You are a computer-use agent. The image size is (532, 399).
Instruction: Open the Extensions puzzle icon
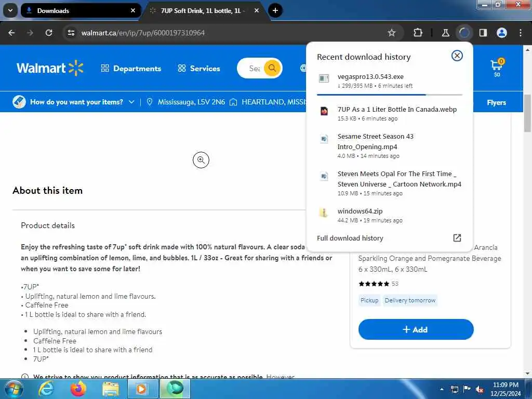point(418,33)
